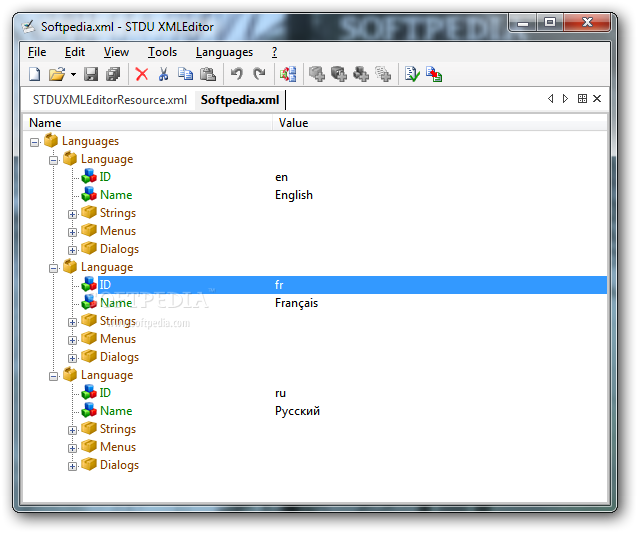Click the add child element dark-box icon
The height and width of the screenshot is (533, 638).
(x=339, y=74)
